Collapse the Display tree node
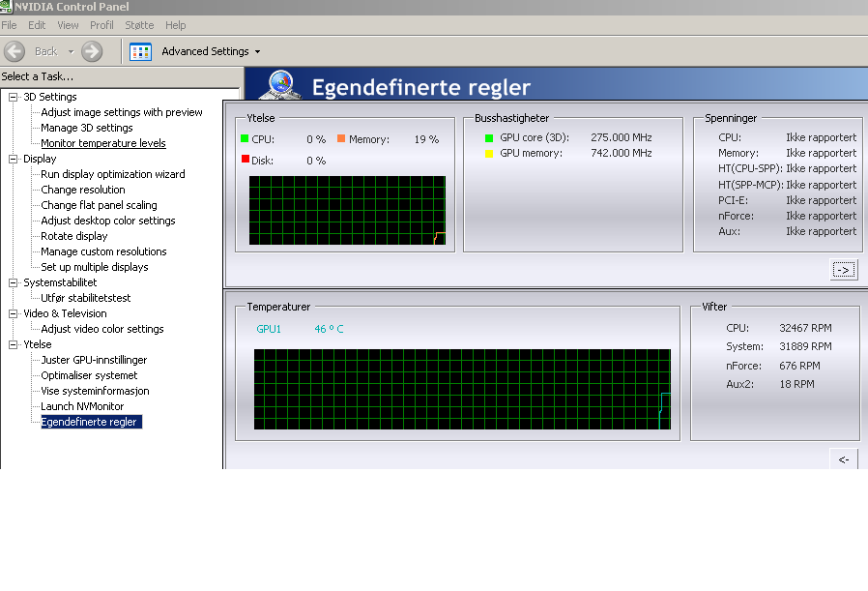Image resolution: width=868 pixels, height=591 pixels. [x=13, y=159]
